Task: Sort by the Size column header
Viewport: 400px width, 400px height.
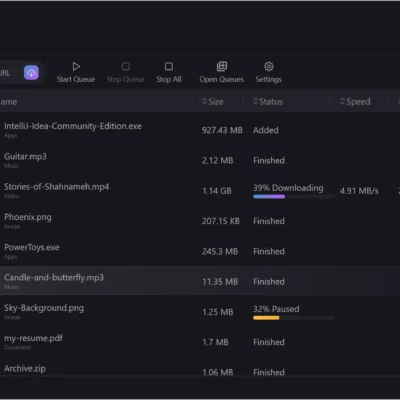Action: coord(213,102)
